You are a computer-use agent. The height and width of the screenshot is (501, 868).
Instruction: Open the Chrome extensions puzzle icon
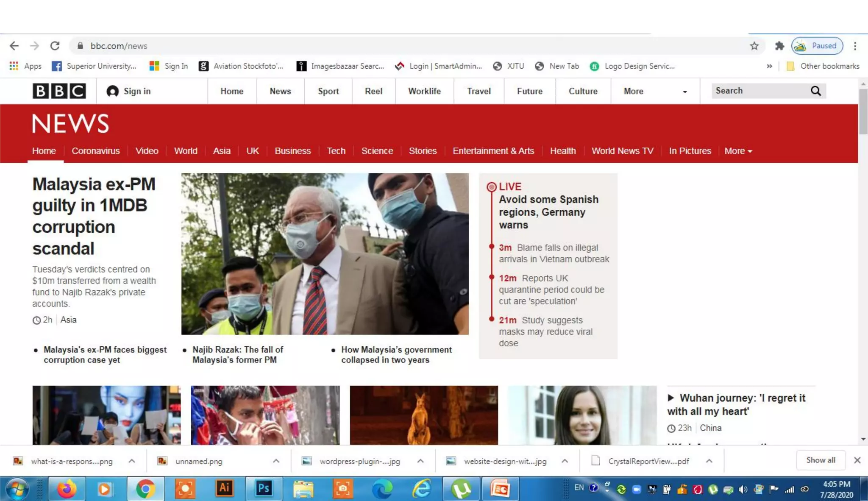(x=779, y=46)
